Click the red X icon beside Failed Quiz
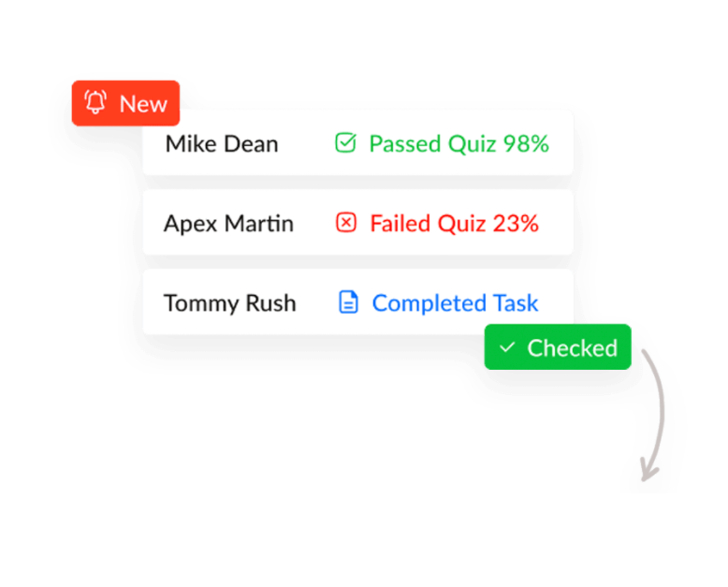This screenshot has width=728, height=587. (346, 223)
